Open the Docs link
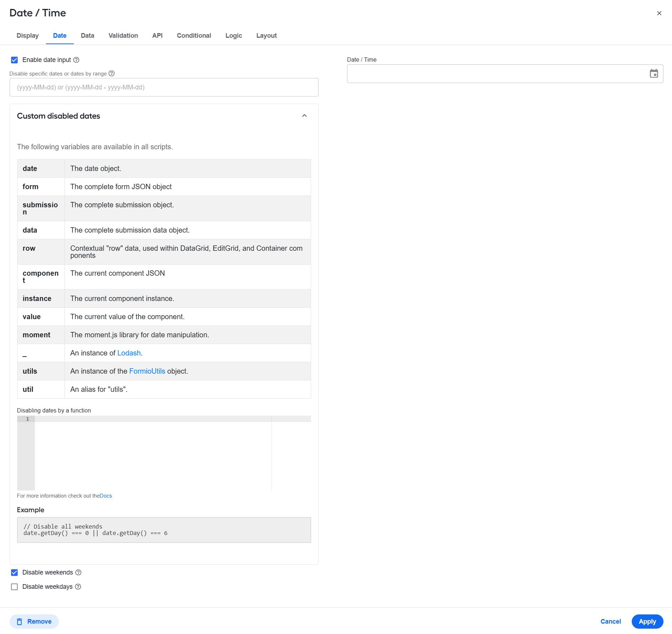 (106, 496)
